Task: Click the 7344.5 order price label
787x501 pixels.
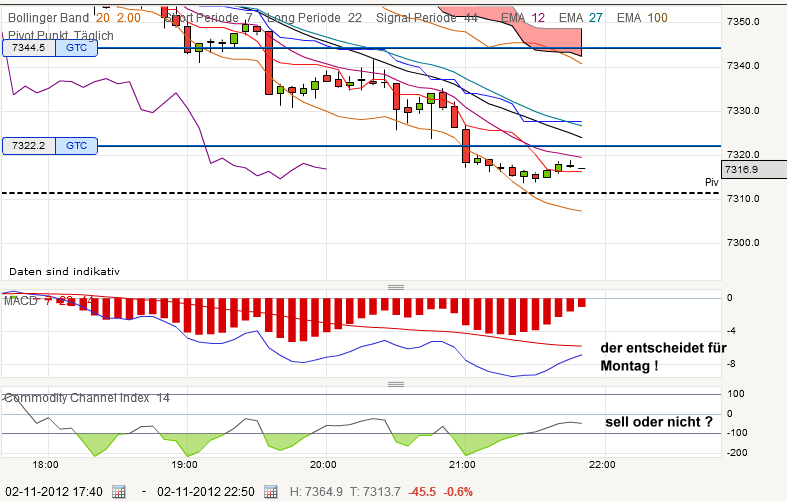Action: tap(29, 48)
